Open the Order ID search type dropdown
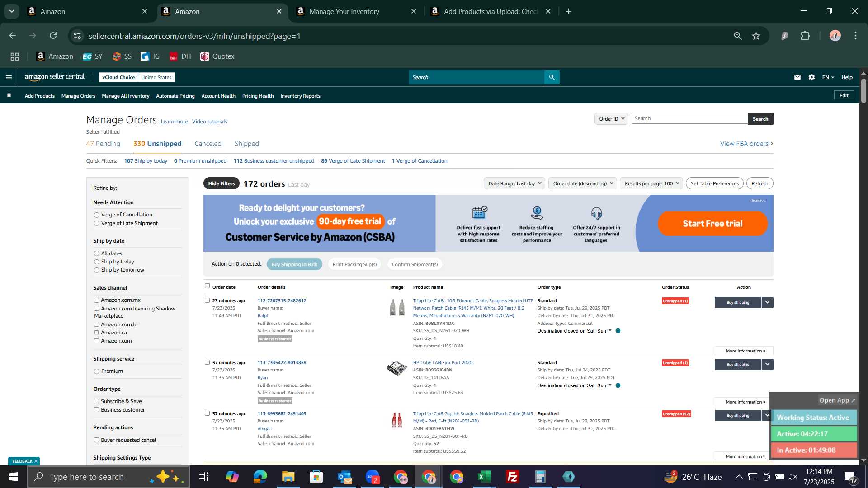Viewport: 868px width, 488px height. 611,119
